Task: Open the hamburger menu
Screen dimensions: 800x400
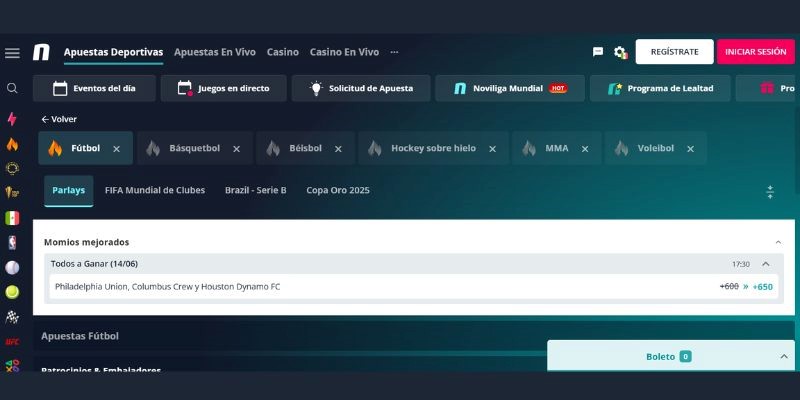Action: tap(12, 53)
